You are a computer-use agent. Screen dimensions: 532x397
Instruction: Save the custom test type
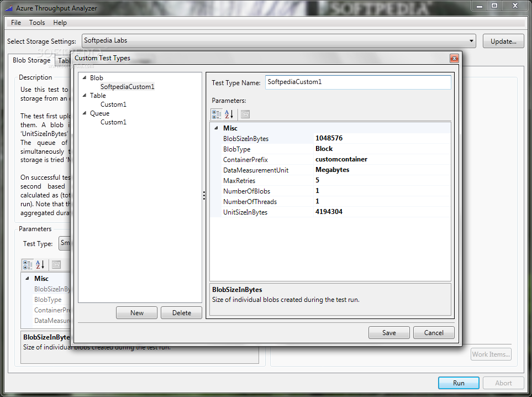(389, 333)
